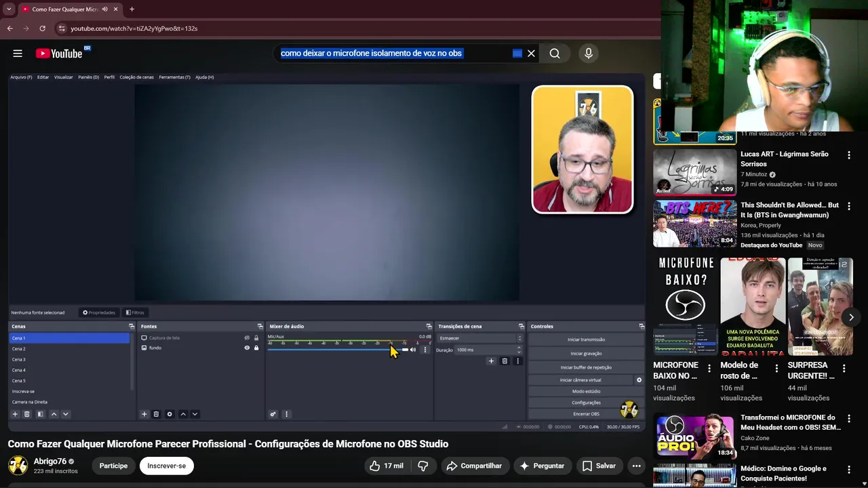
Task: Open Mic/Aux channel options dots
Action: (x=425, y=350)
